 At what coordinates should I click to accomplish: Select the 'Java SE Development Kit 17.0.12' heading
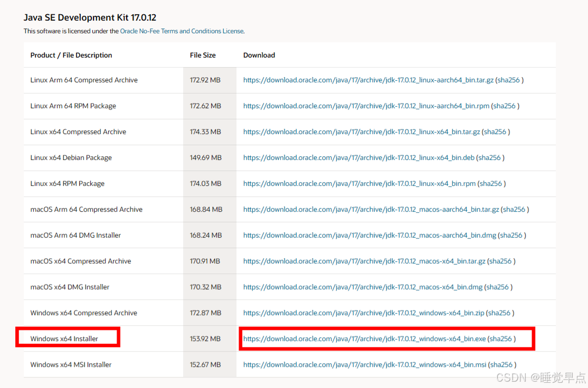[x=90, y=17]
